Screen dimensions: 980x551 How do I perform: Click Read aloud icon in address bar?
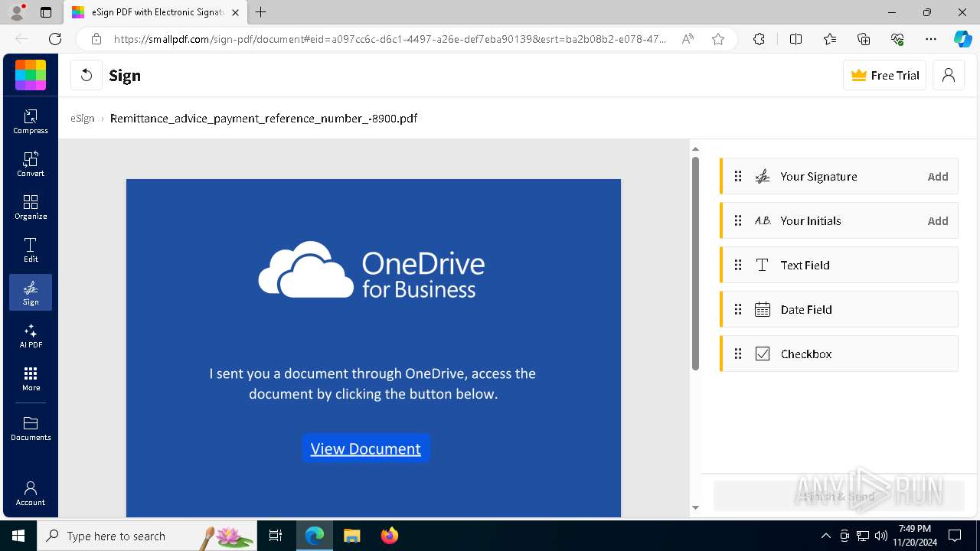(688, 39)
